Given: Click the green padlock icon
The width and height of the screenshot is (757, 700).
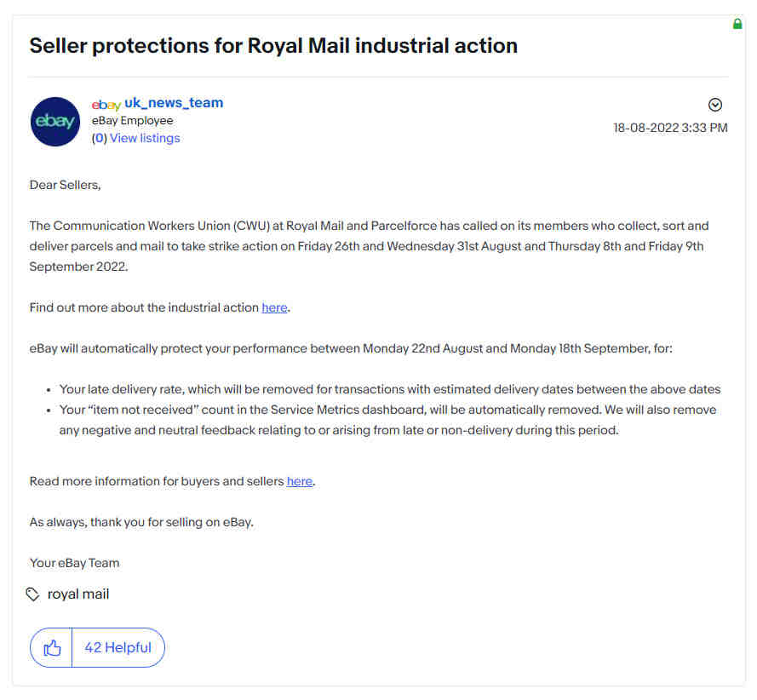Looking at the screenshot, I should [x=737, y=24].
